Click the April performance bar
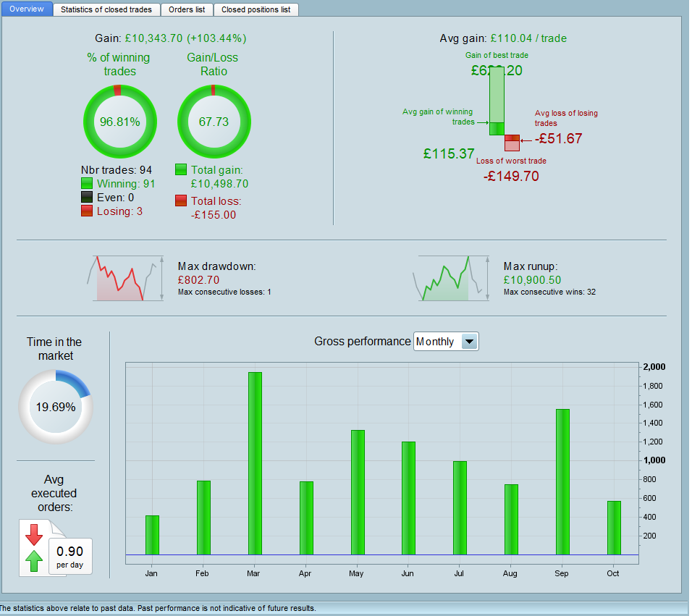 pyautogui.click(x=307, y=518)
